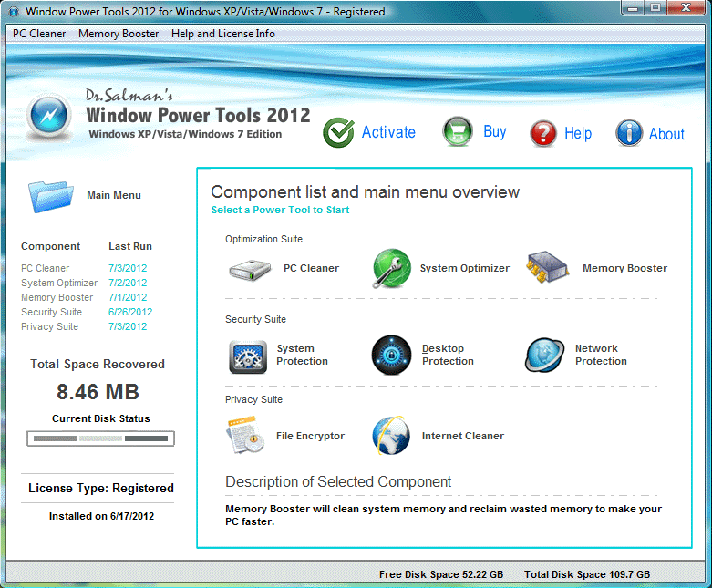Click the 6/26/2012 last run date
The image size is (712, 588).
pos(130,312)
